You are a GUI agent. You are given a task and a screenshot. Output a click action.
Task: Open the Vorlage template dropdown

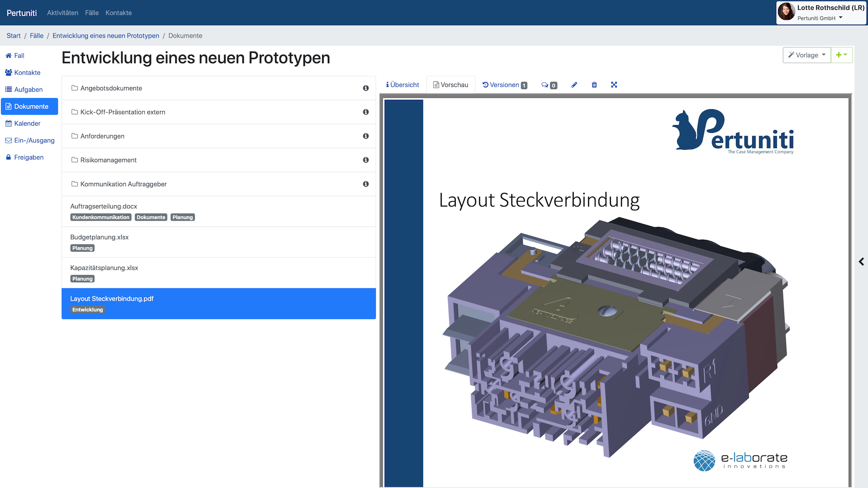coord(807,55)
